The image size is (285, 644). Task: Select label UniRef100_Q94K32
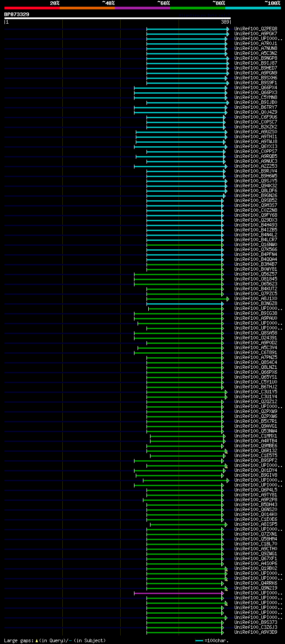pos(256,186)
